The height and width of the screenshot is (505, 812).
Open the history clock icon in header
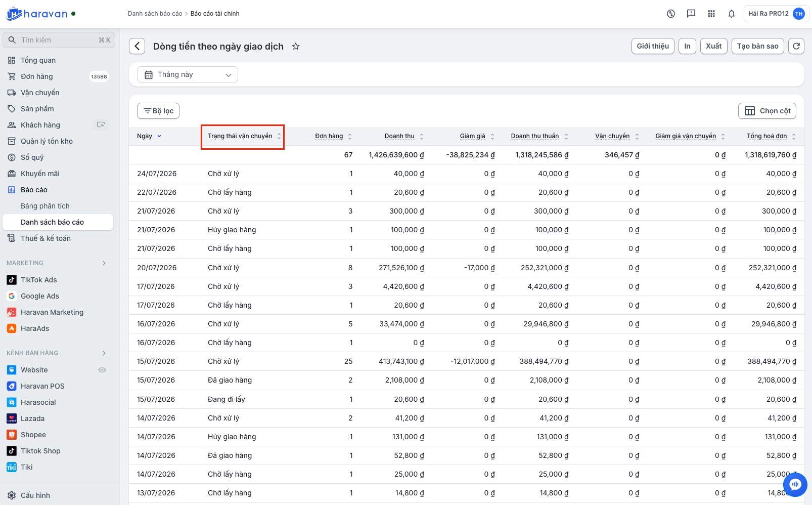[671, 14]
